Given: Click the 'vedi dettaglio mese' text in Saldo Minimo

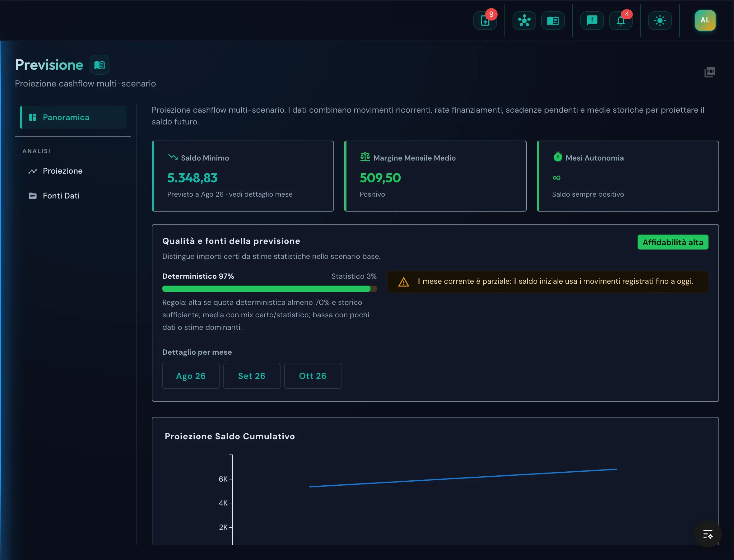Looking at the screenshot, I should click(261, 194).
